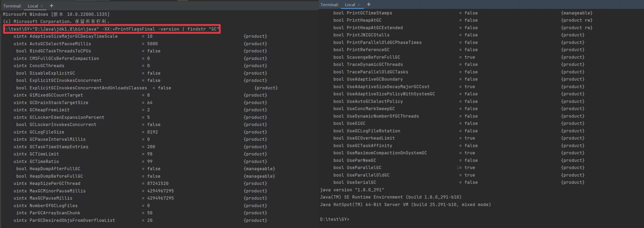Click the Java(TM) SE Runtime Environment line

pyautogui.click(x=391, y=197)
